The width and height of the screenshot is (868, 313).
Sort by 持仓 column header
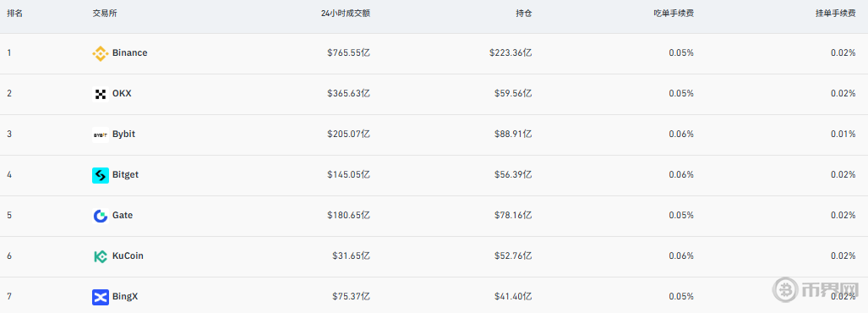[524, 14]
